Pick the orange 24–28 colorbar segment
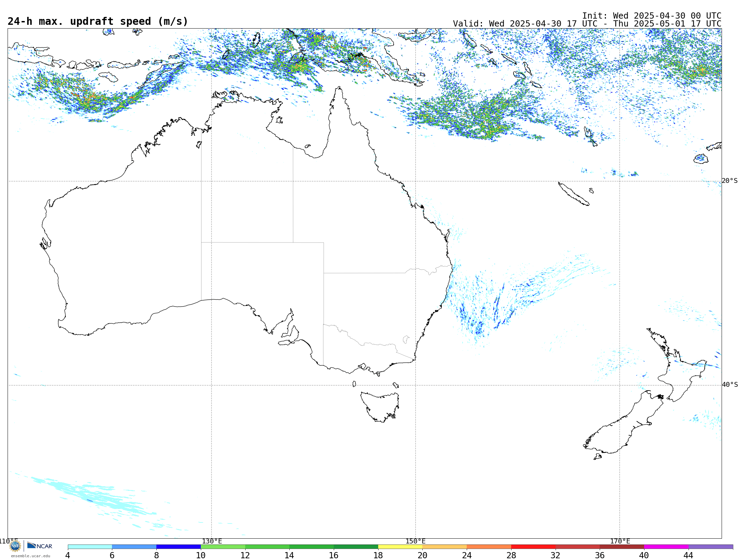744x560 pixels. pos(489,547)
